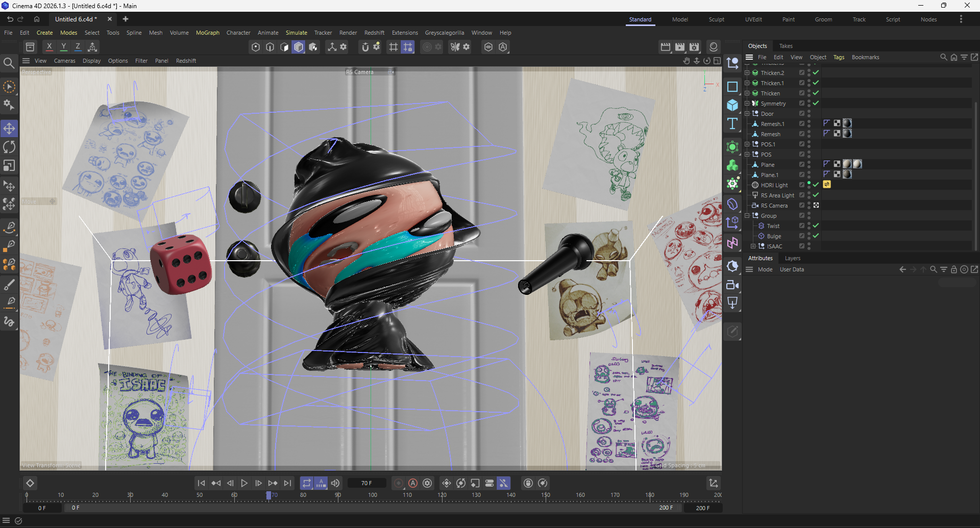This screenshot has width=980, height=528.
Task: Add a camera object from side palette
Action: [x=732, y=285]
